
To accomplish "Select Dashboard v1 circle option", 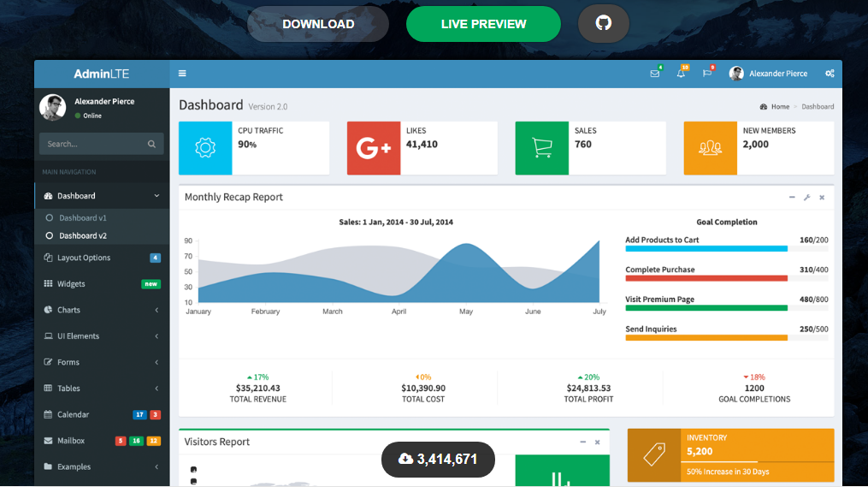I will pyautogui.click(x=50, y=217).
